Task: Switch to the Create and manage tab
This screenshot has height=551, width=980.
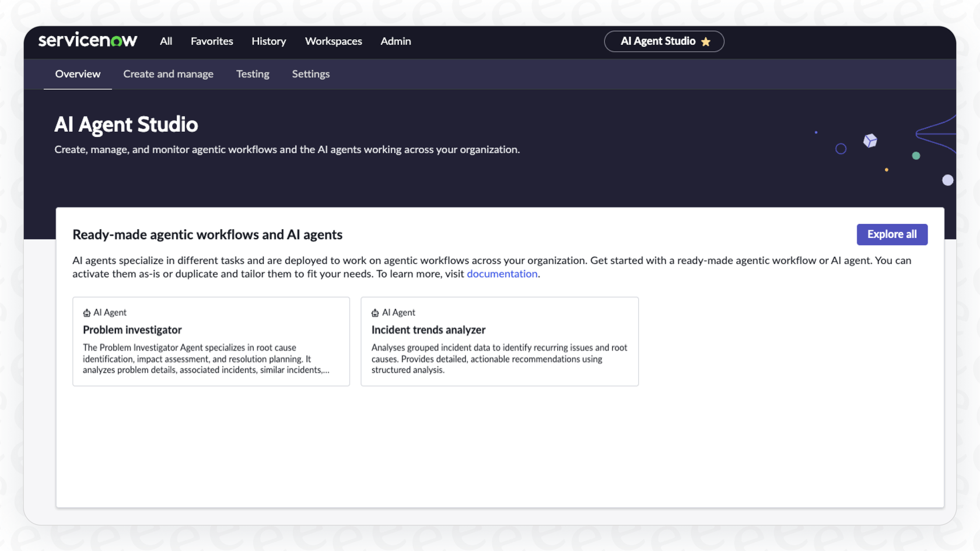Action: tap(168, 74)
